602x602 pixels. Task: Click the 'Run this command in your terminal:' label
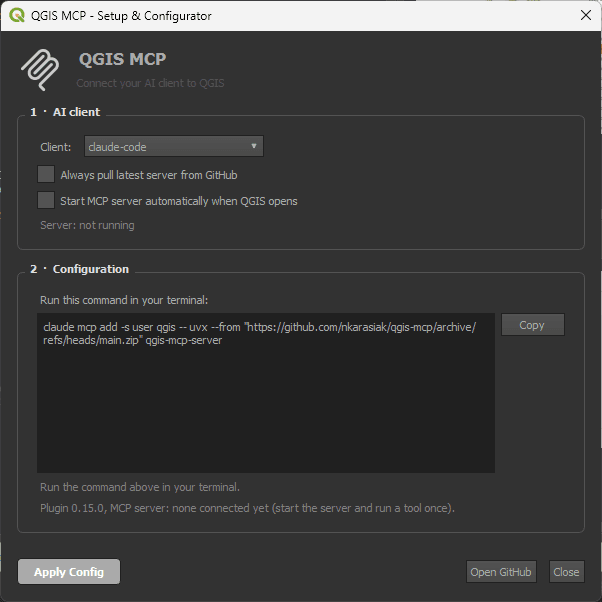pos(124,300)
